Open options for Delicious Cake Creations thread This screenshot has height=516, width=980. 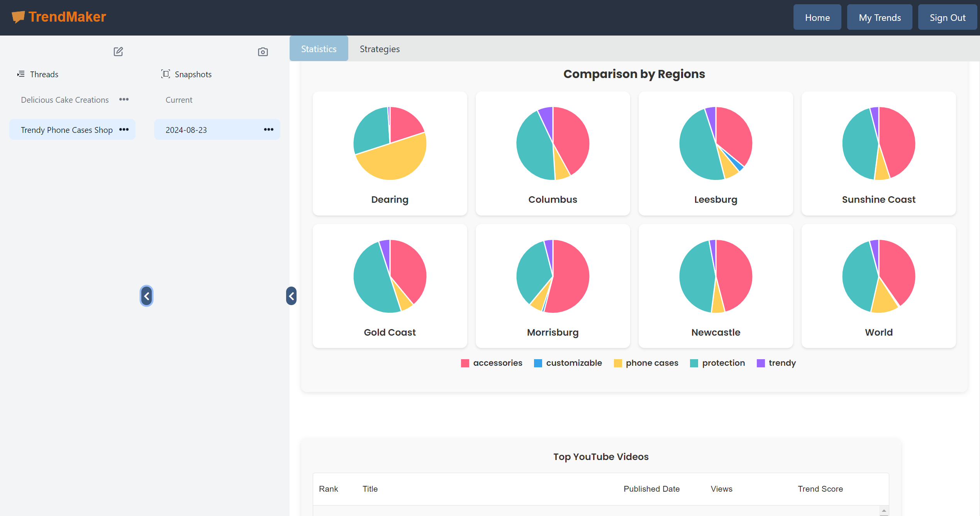point(124,100)
